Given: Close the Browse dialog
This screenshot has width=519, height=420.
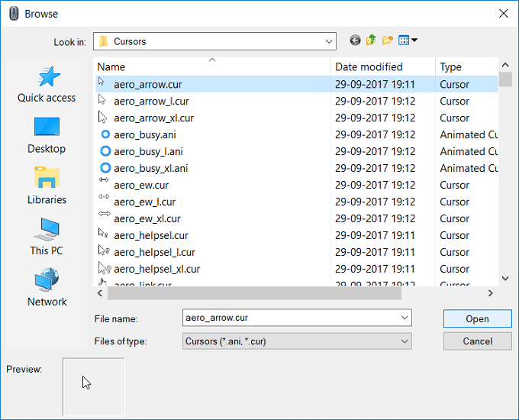Looking at the screenshot, I should click(504, 14).
